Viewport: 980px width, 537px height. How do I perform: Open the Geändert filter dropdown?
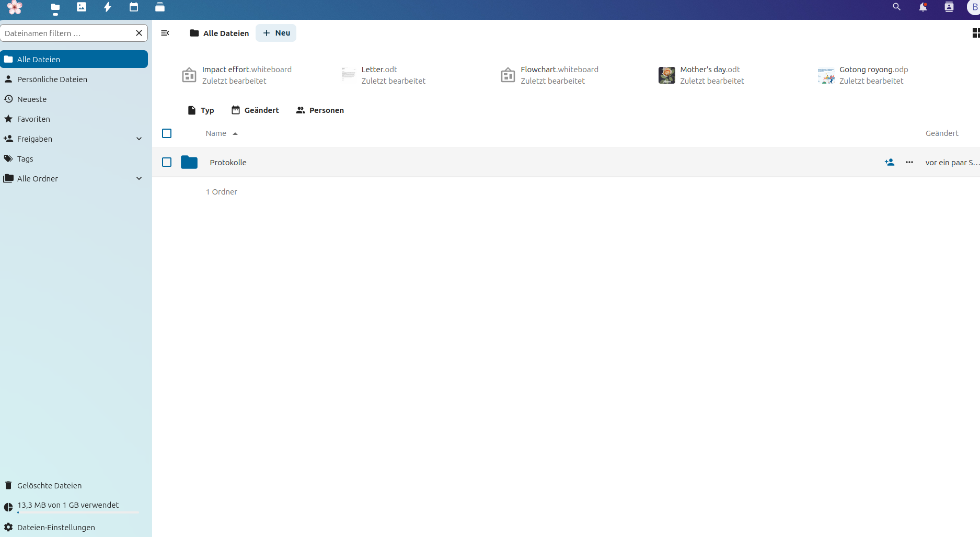click(255, 110)
